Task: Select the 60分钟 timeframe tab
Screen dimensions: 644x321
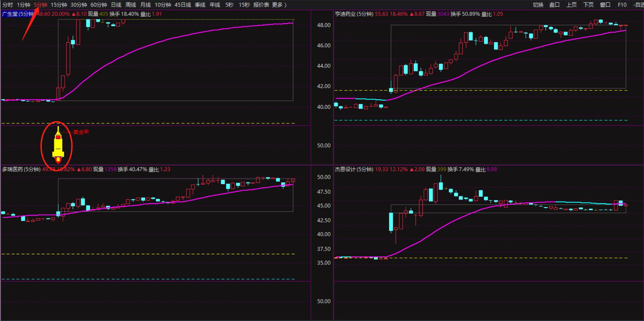Action: click(x=99, y=5)
